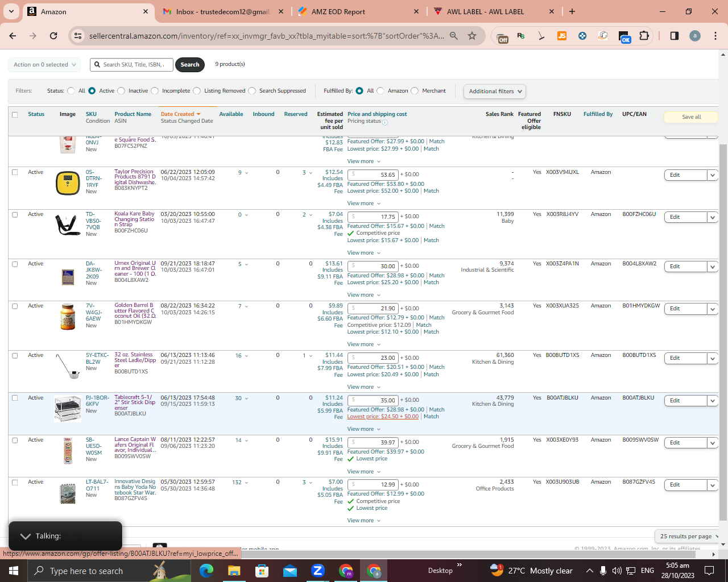Open the volume speaker icon in tray
The image size is (728, 582).
click(x=617, y=571)
